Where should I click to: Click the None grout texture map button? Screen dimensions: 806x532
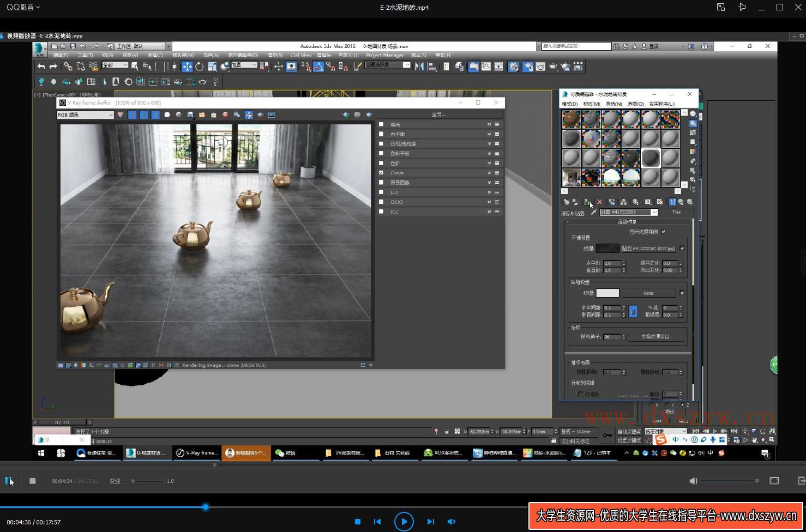pos(648,293)
